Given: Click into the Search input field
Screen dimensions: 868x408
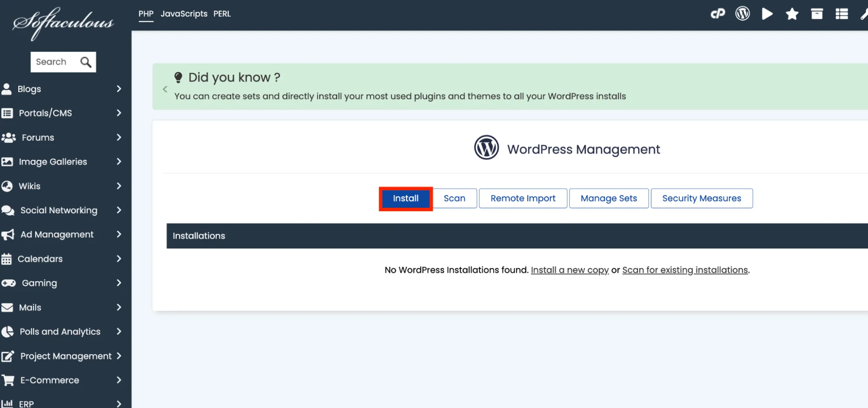Looking at the screenshot, I should pos(55,62).
